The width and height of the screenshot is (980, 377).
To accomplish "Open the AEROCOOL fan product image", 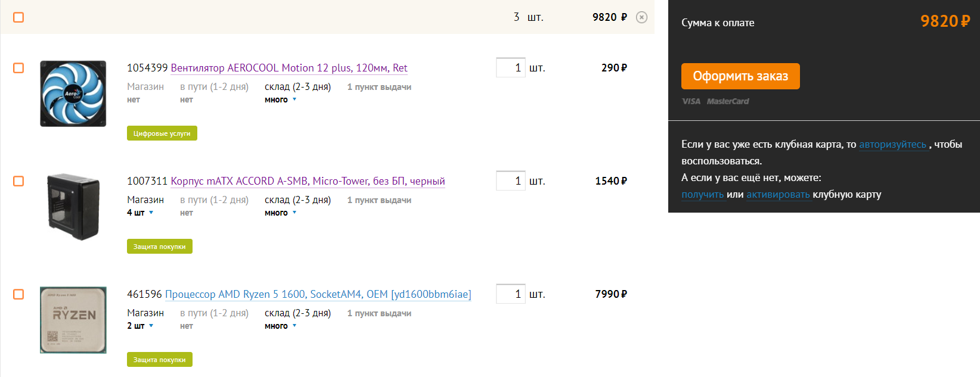I will click(73, 94).
